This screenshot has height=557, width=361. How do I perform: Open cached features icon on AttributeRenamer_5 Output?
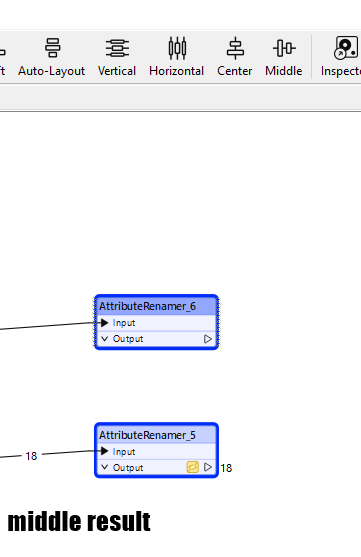coord(193,467)
